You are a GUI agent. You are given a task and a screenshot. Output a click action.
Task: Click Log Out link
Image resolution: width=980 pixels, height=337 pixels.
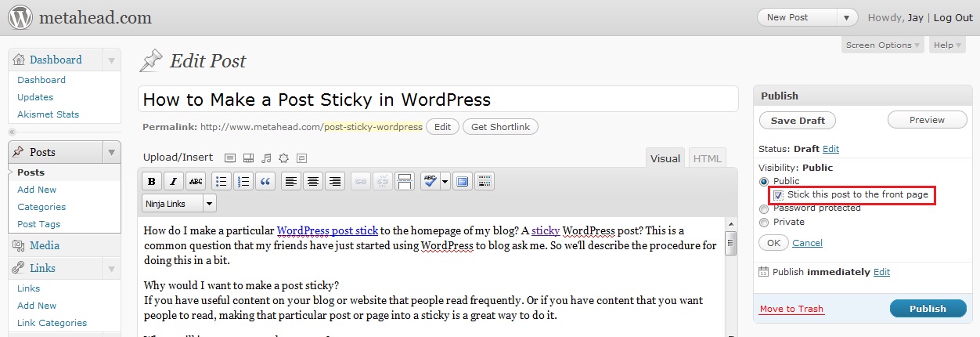point(953,17)
